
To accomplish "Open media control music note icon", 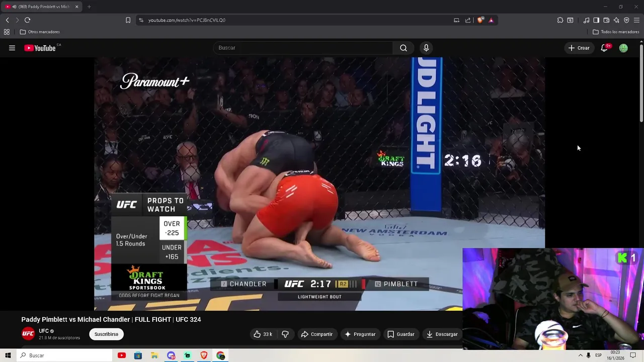I will (x=586, y=20).
